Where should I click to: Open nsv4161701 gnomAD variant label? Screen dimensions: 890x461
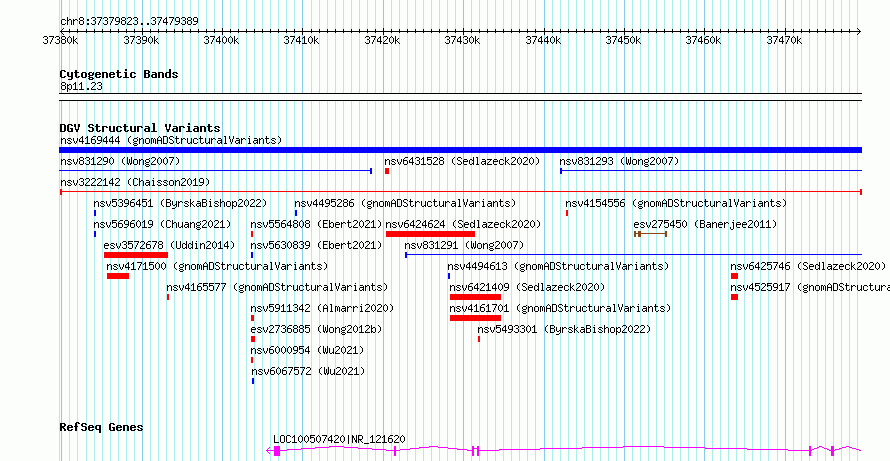coord(560,308)
